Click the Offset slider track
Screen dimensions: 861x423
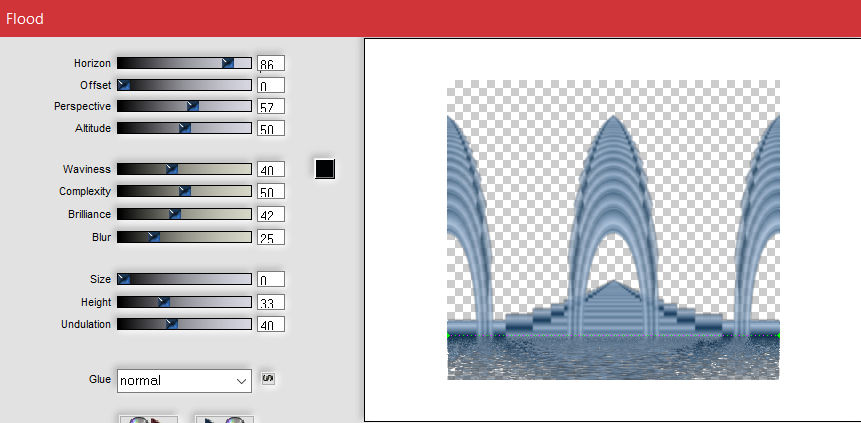pyautogui.click(x=184, y=85)
